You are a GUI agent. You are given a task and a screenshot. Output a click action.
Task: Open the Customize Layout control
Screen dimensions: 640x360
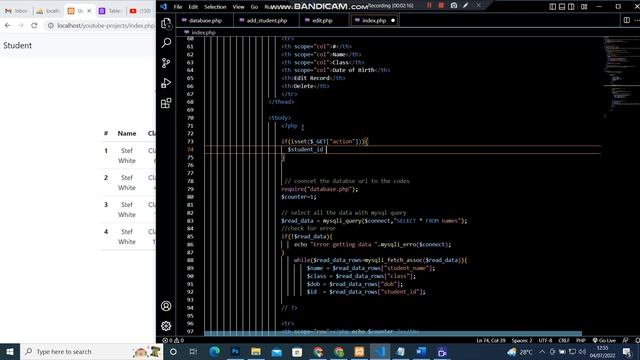click(584, 7)
